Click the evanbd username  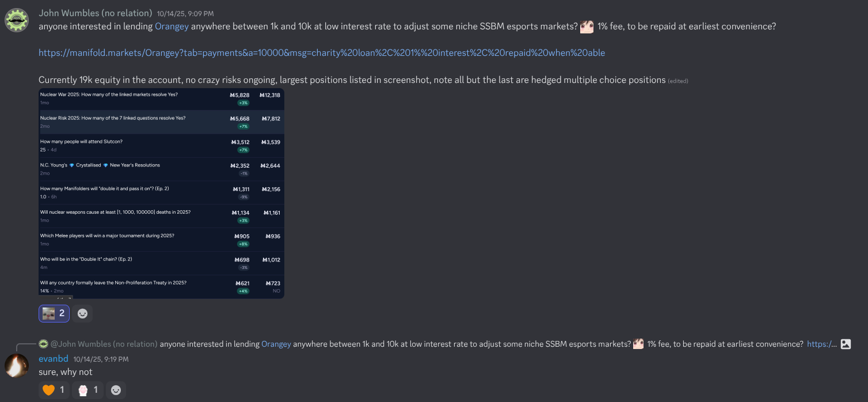pos(54,359)
